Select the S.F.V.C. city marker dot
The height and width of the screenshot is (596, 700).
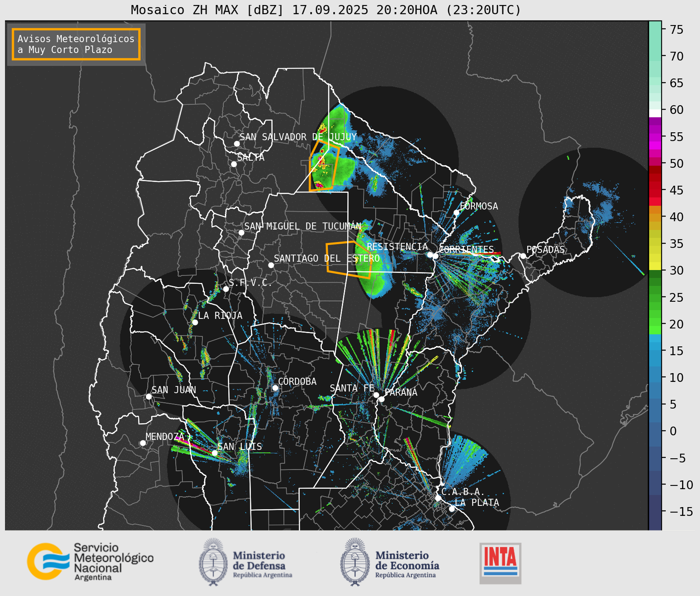pos(226,289)
